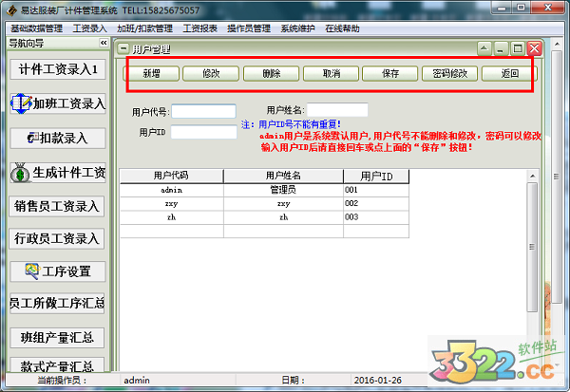
Task: Click the 2016-01-26 date in status bar
Action: 378,381
